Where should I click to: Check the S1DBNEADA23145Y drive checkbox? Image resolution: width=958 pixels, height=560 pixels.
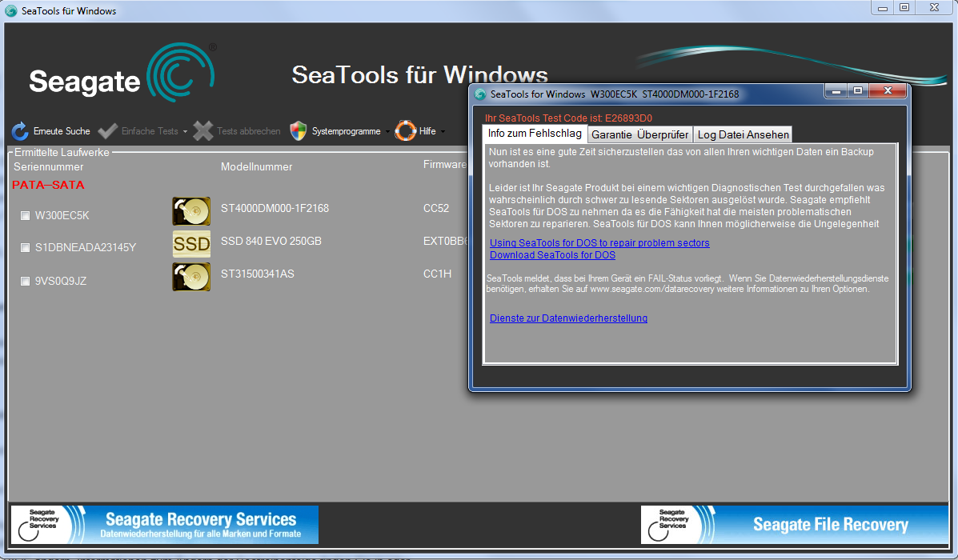click(25, 248)
